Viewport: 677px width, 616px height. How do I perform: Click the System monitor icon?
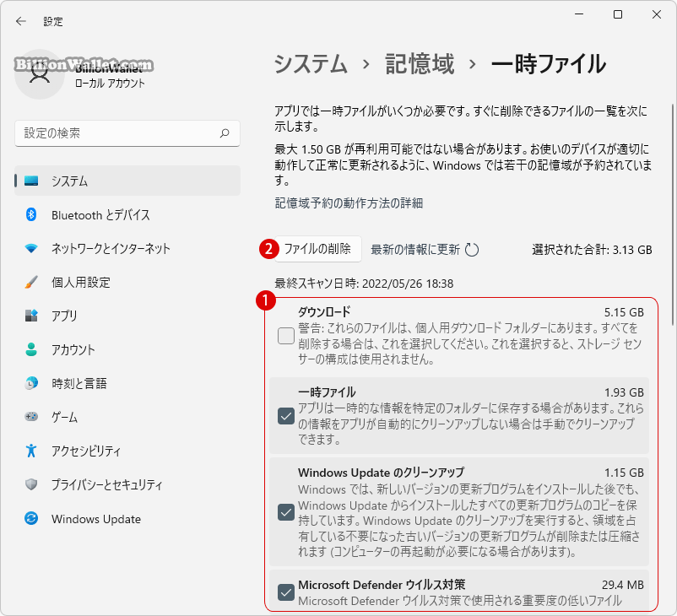(x=31, y=181)
